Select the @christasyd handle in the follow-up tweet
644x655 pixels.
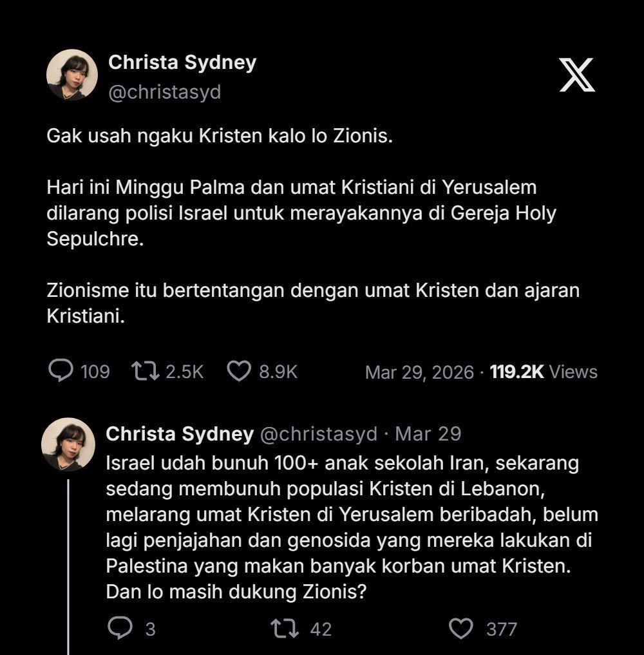coord(318,434)
